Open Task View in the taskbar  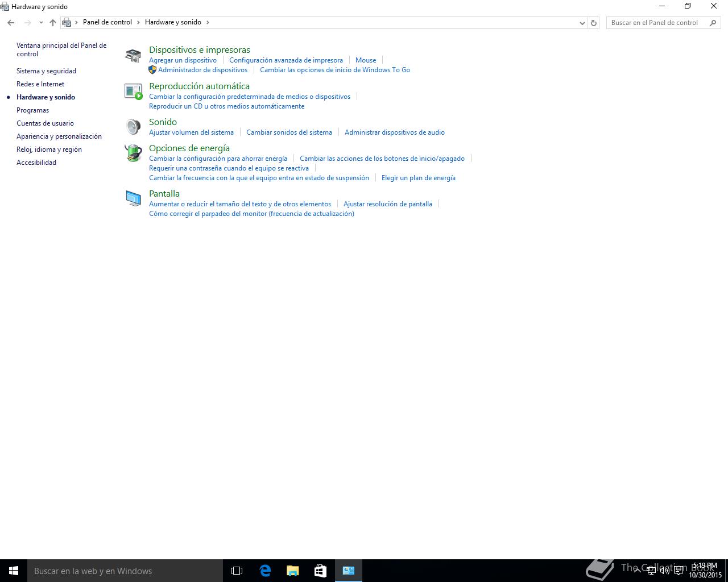237,571
